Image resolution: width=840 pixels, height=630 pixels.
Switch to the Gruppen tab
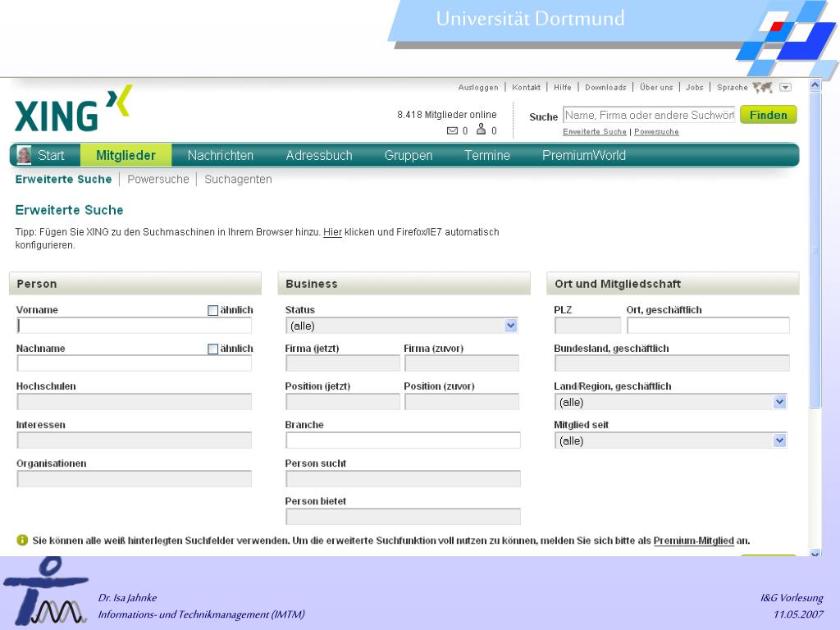409,155
